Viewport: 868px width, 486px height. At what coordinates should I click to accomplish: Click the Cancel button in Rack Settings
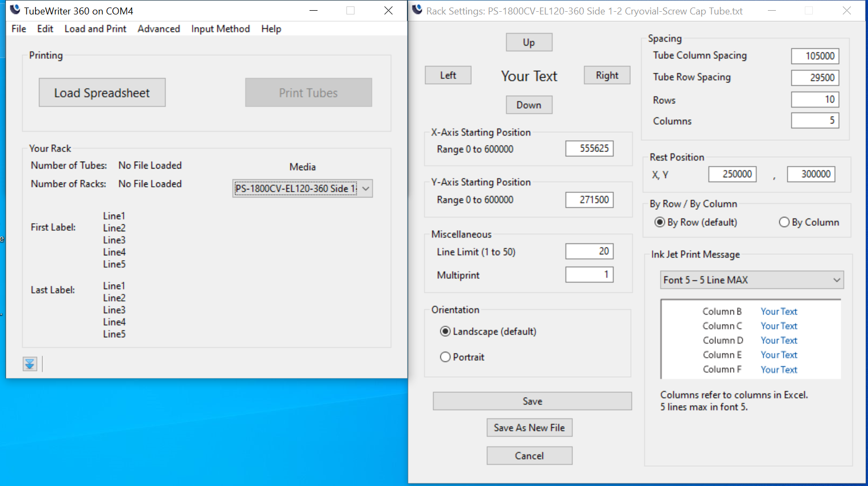pyautogui.click(x=530, y=455)
